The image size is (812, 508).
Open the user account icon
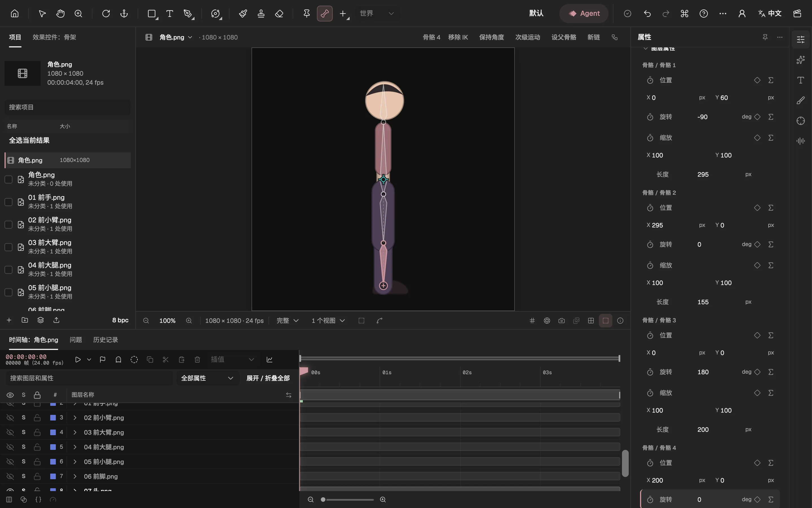[742, 14]
